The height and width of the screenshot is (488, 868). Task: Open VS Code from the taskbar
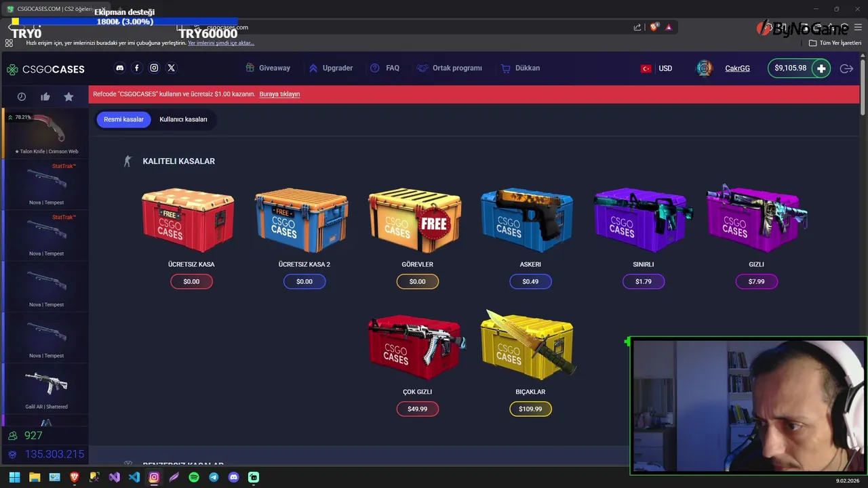click(134, 477)
